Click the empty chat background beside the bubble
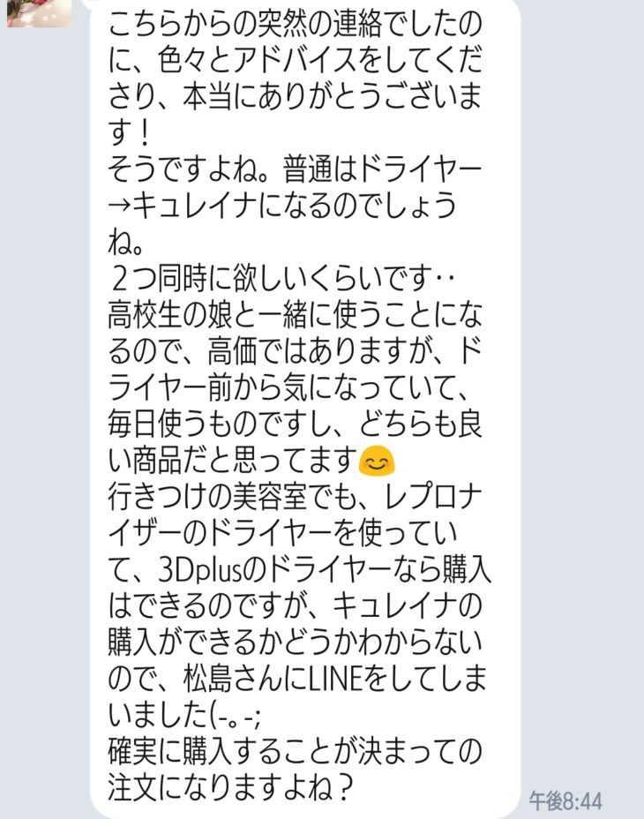The width and height of the screenshot is (644, 819). 580,365
